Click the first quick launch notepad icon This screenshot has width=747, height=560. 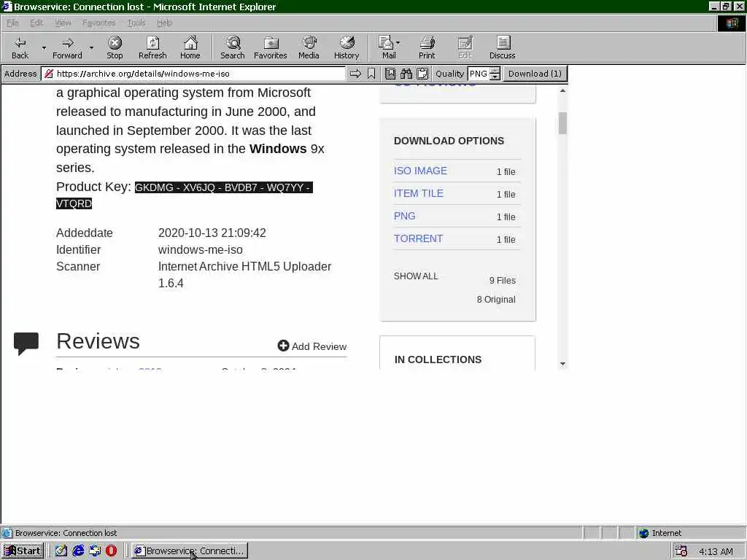[61, 551]
